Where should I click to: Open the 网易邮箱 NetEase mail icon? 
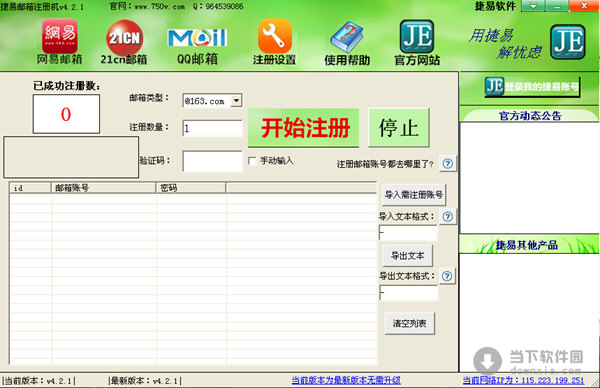[60, 37]
